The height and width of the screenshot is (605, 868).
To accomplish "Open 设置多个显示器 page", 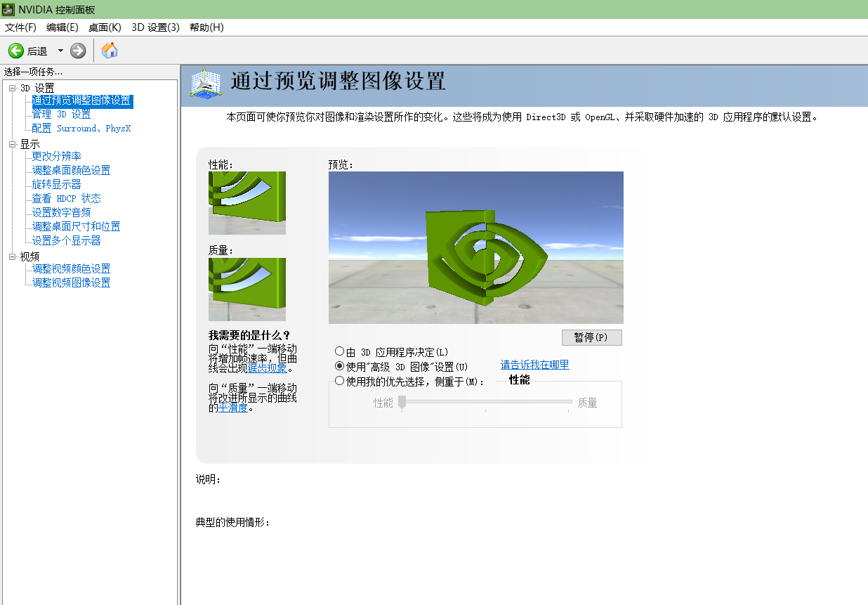I will [66, 240].
